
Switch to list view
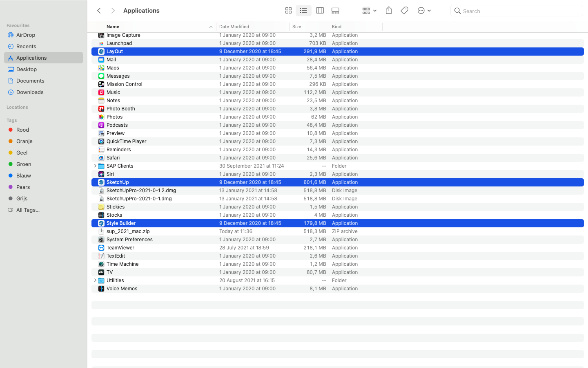coord(303,11)
